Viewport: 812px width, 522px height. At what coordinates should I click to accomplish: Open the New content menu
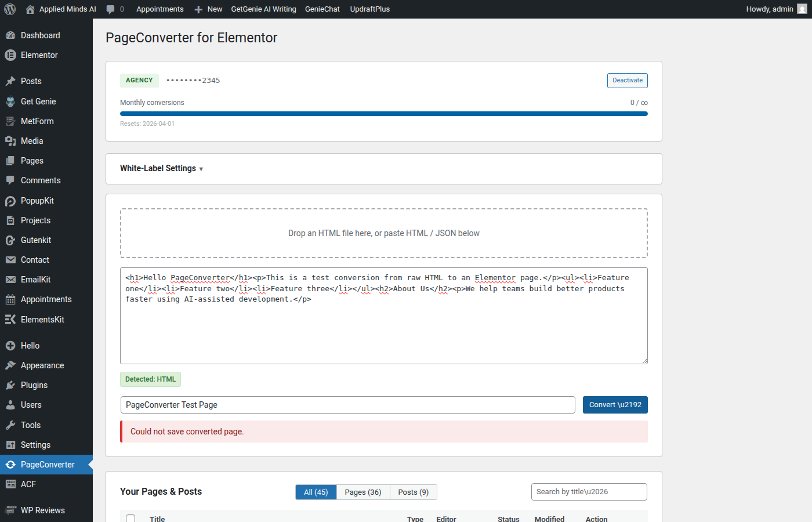pos(208,9)
